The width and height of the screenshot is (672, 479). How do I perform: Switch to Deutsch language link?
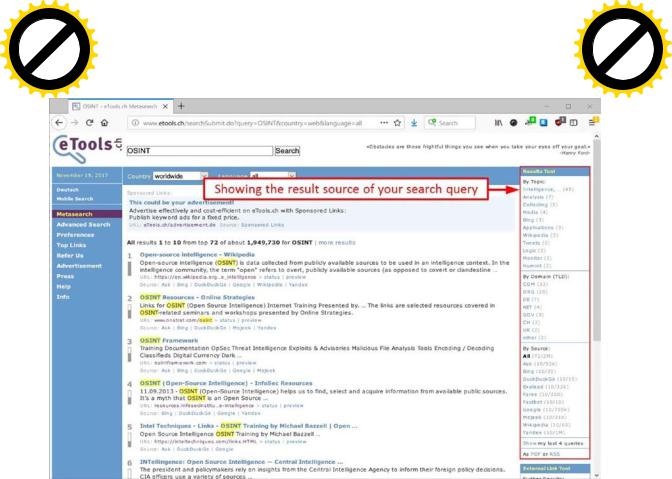(68, 189)
